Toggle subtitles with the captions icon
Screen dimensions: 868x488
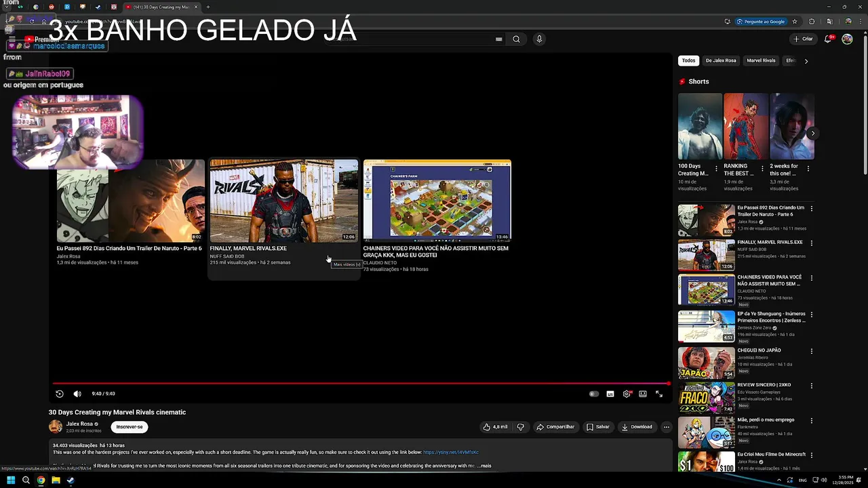pyautogui.click(x=610, y=394)
